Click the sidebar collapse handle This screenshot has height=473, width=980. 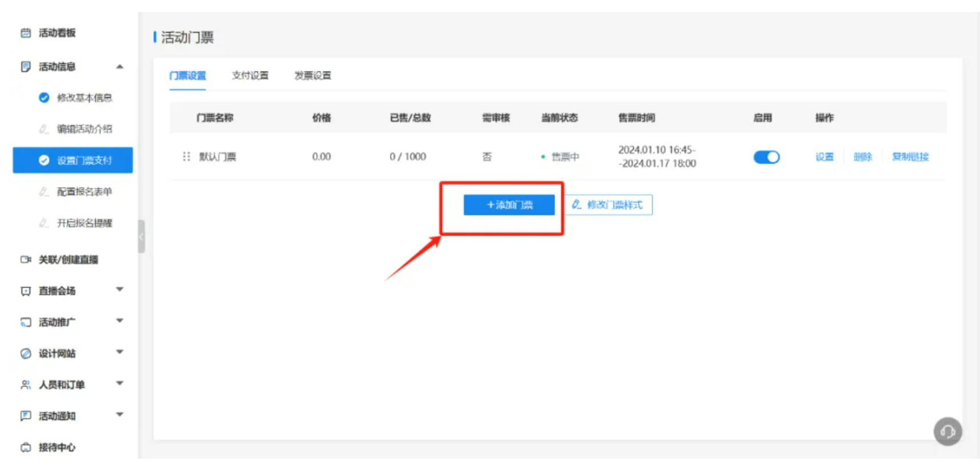coord(141,236)
